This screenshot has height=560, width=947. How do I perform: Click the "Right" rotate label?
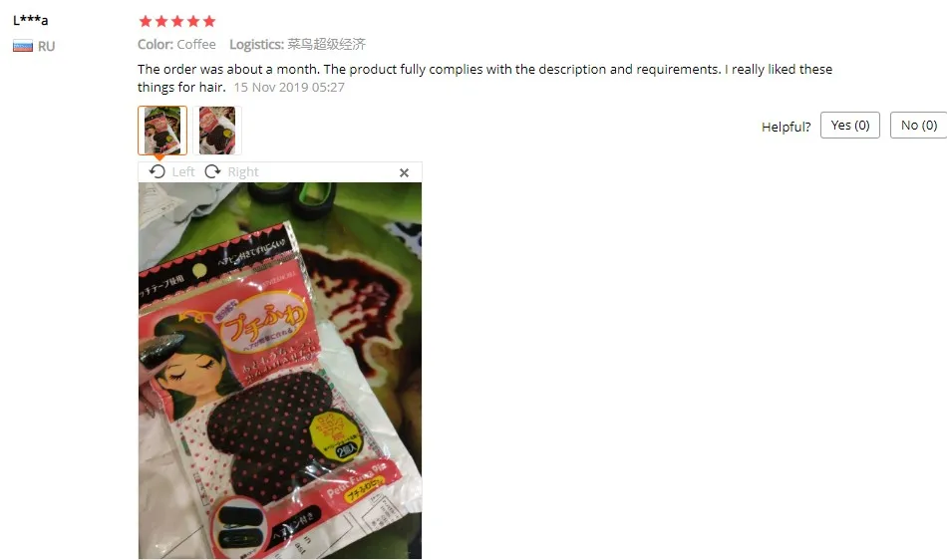point(243,172)
